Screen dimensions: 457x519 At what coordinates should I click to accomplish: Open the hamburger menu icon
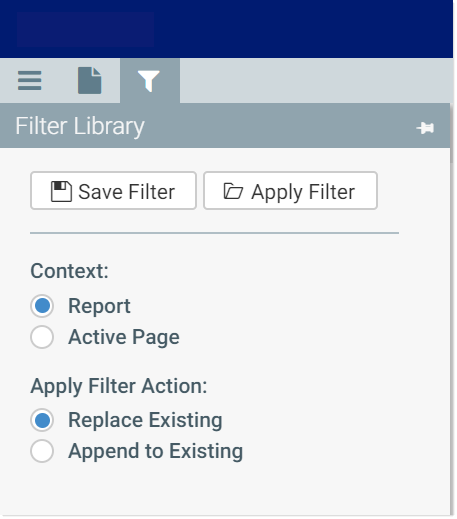(x=30, y=80)
